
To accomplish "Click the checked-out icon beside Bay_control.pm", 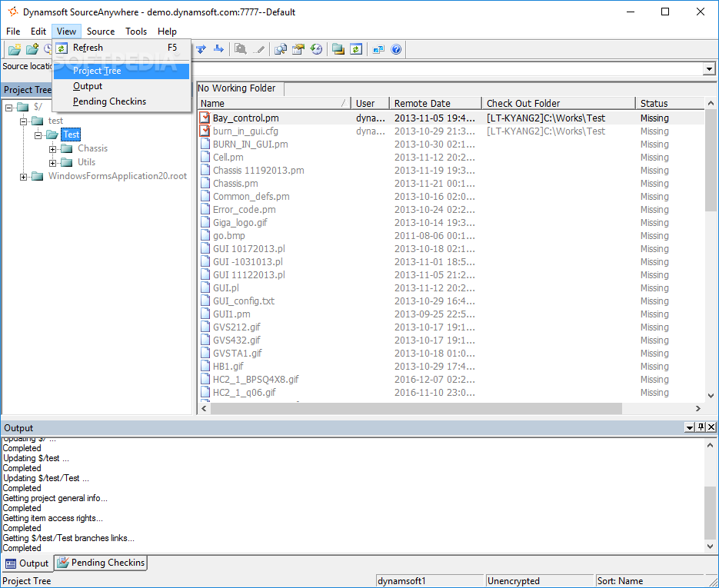I will [205, 118].
